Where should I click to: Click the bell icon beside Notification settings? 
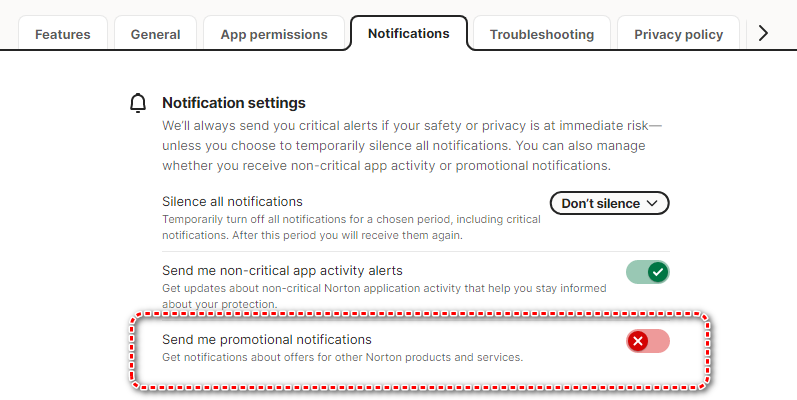[139, 103]
